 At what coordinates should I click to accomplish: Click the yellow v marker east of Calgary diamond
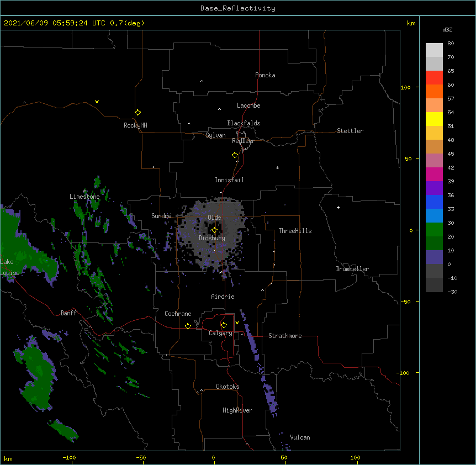click(x=237, y=323)
